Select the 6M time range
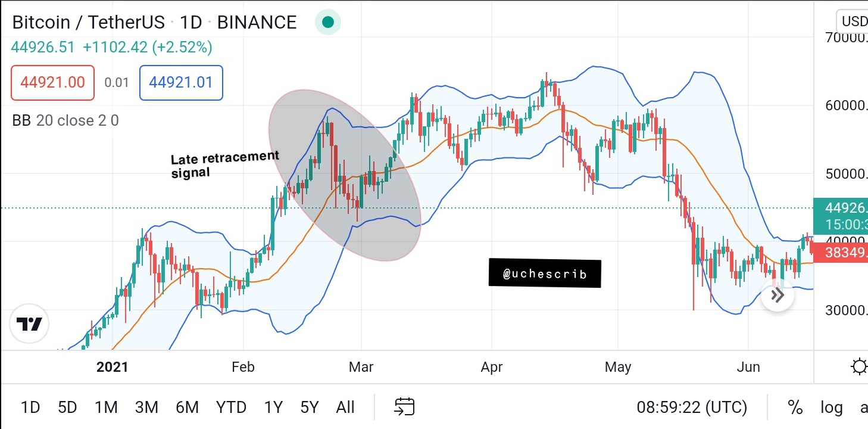Viewport: 868px width, 429px height. 187,408
